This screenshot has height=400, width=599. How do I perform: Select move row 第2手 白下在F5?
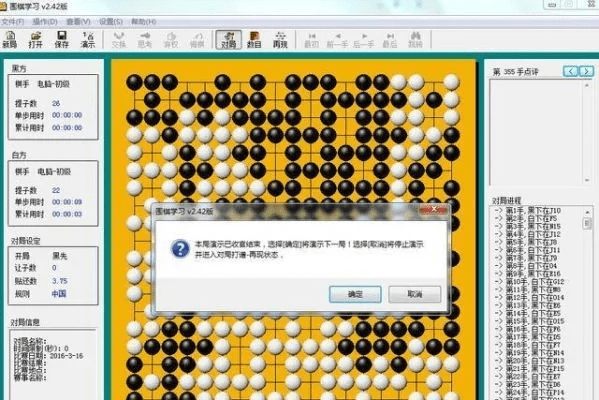click(526, 219)
